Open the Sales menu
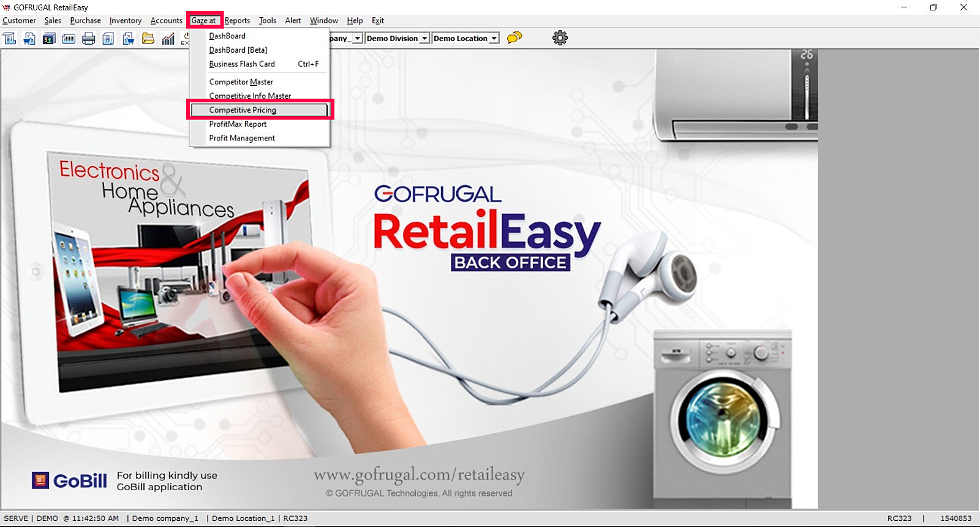Screen dimensions: 980x527 coord(53,20)
